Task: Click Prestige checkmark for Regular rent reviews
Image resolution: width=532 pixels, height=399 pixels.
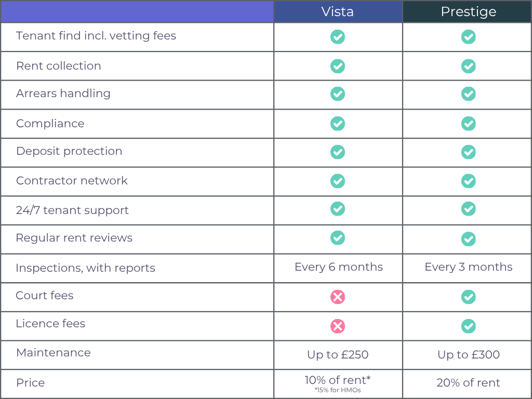Action: coord(469,239)
